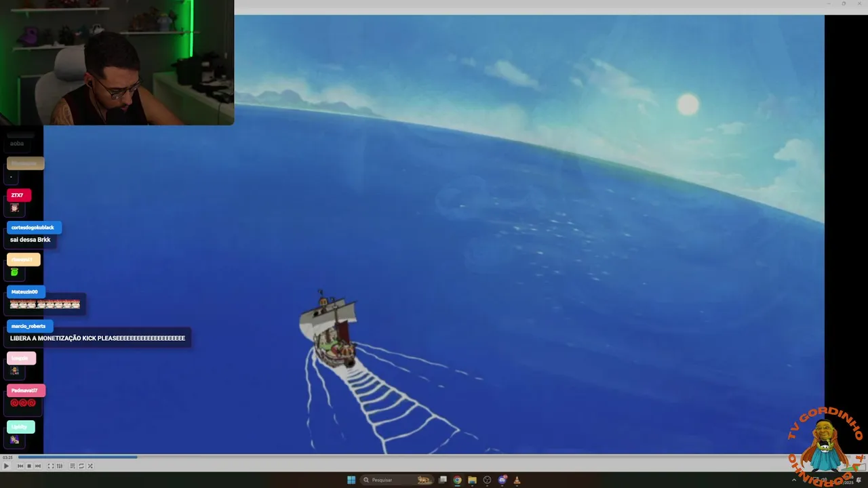Click chat username Padmavati7
Image resolution: width=868 pixels, height=488 pixels.
point(25,390)
